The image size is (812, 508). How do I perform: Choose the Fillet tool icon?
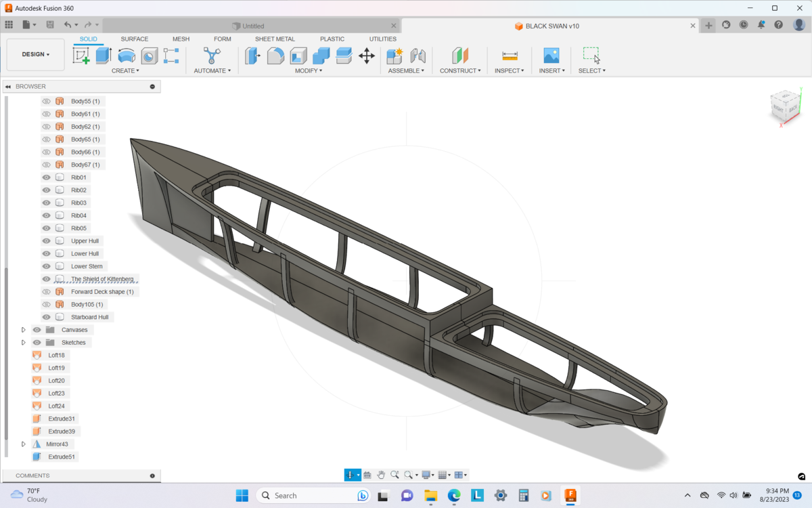click(x=275, y=56)
